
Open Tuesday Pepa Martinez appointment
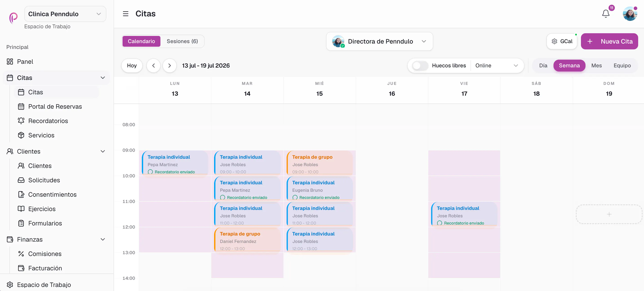247,188
